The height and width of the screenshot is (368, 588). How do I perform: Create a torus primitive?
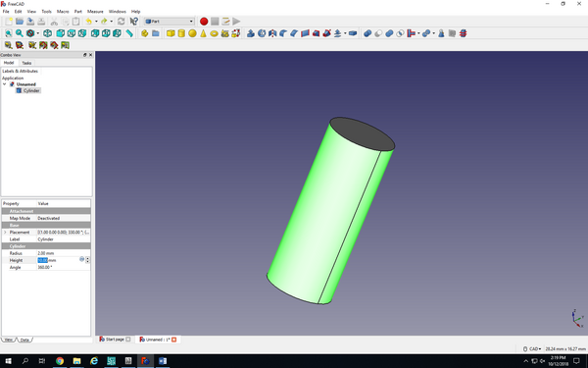(214, 33)
